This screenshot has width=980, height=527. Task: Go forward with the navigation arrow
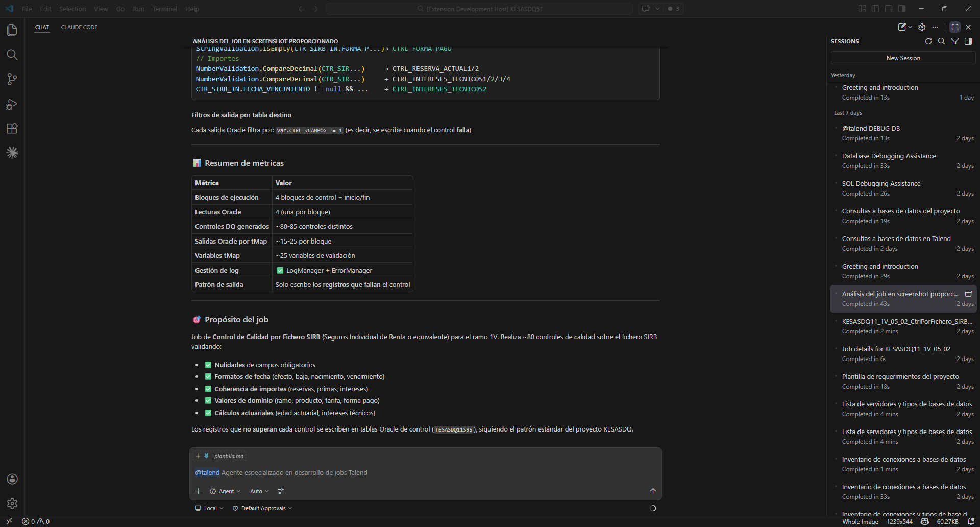tap(315, 9)
